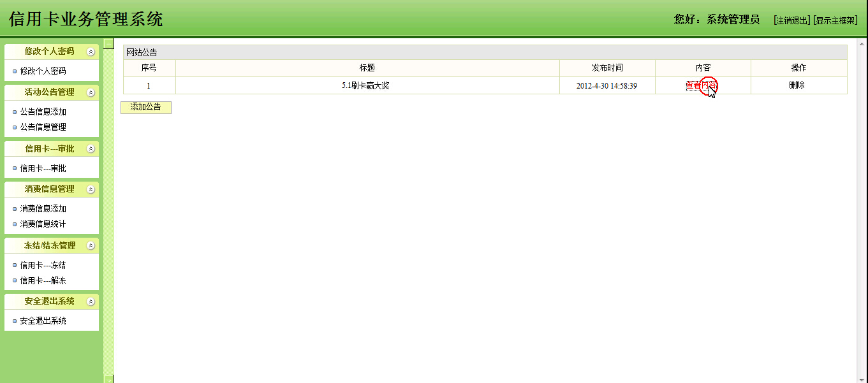Image resolution: width=868 pixels, height=383 pixels.
Task: Click the 标题 column header
Action: 367,68
